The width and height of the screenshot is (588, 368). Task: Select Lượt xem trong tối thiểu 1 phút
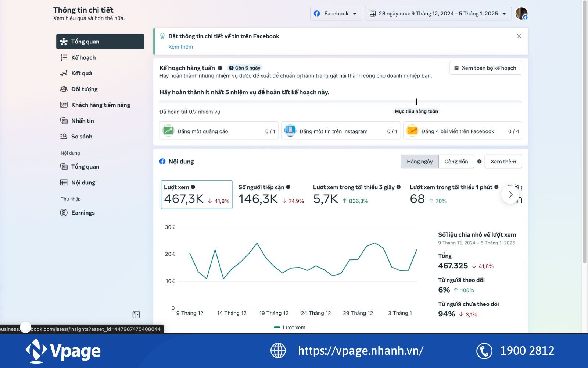(454, 195)
